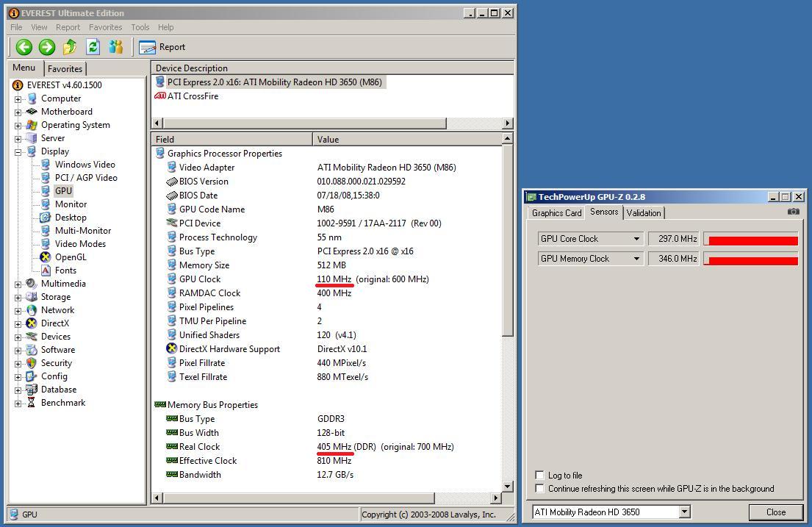
Task: Click the GPU-Z screenshot camera icon
Action: pyautogui.click(x=794, y=212)
